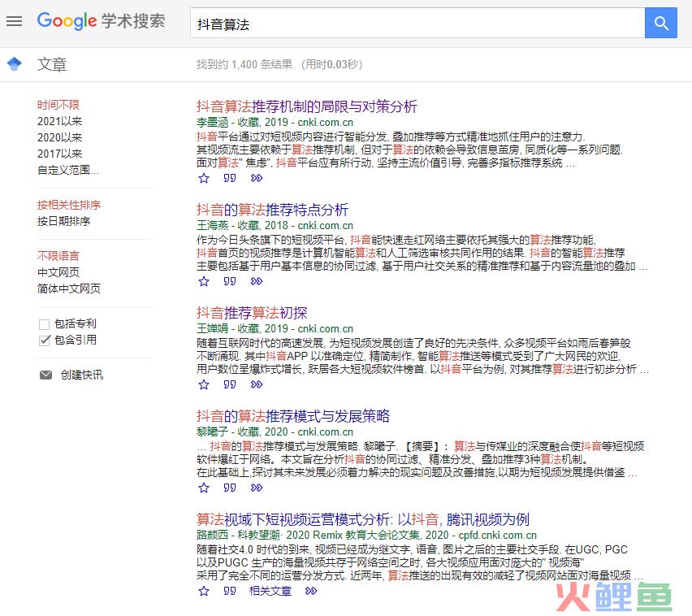Click the search box containing 抖音算法

[417, 23]
